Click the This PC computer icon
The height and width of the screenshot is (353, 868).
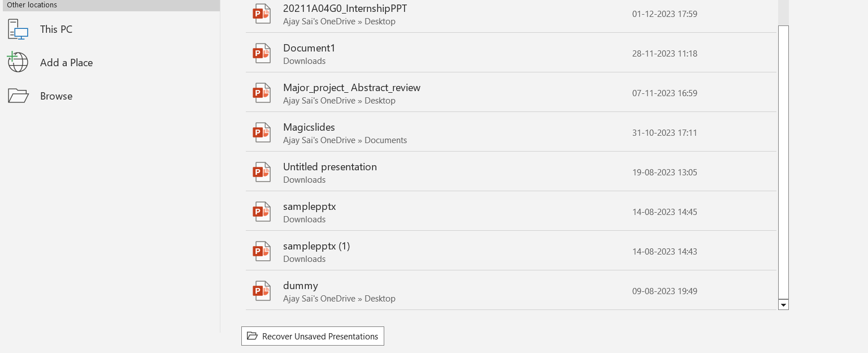[x=18, y=29]
